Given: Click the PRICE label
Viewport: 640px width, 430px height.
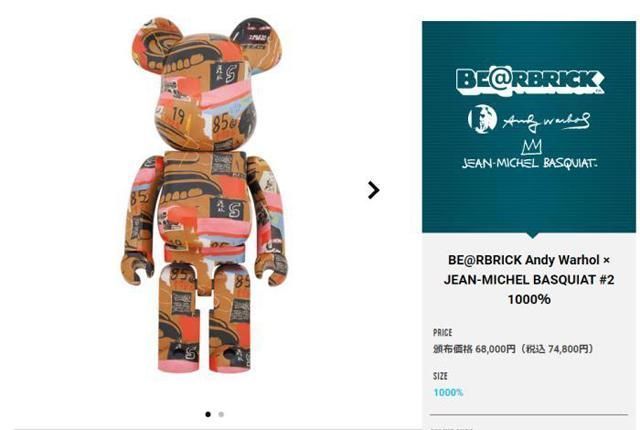Looking at the screenshot, I should pos(442,332).
